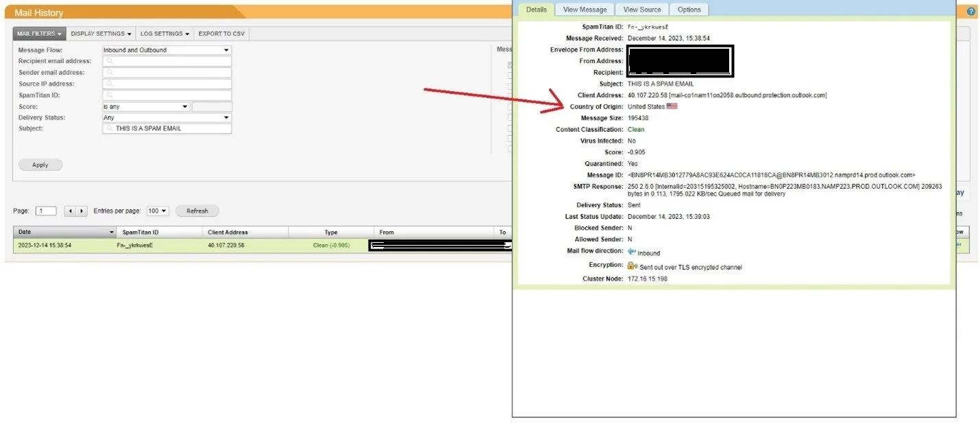Click the United States flag icon

(672, 106)
